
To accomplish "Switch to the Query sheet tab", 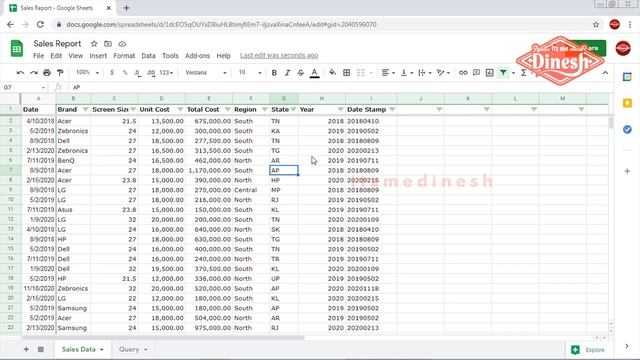I will [132, 349].
